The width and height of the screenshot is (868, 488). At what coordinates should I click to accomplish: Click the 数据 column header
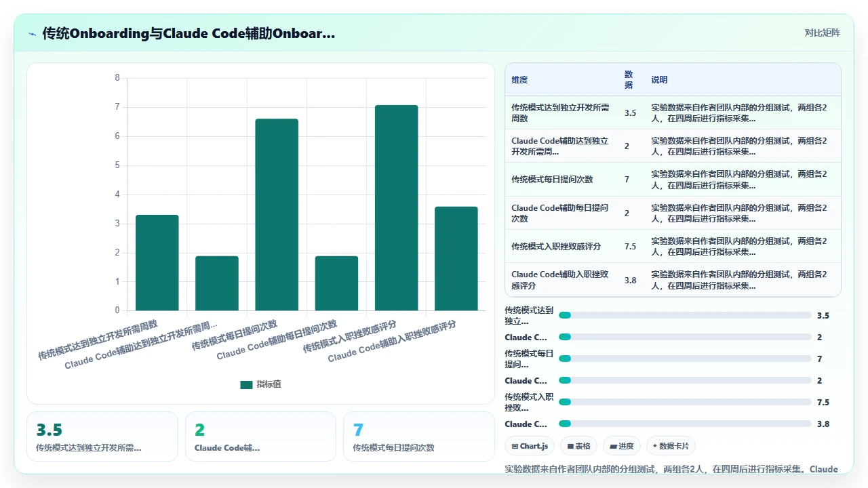pyautogui.click(x=629, y=79)
